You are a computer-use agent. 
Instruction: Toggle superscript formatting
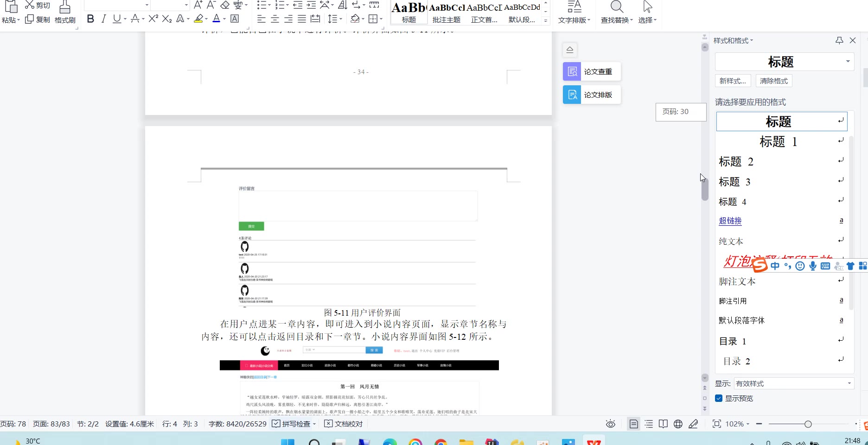(x=153, y=19)
